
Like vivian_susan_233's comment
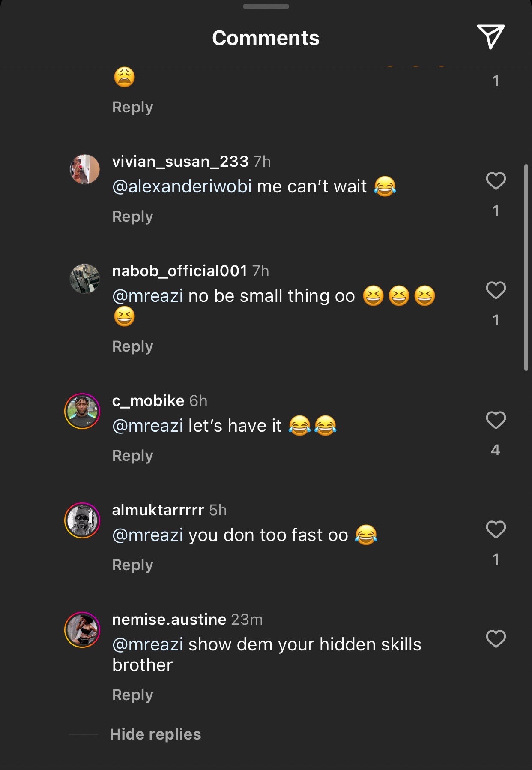496,180
